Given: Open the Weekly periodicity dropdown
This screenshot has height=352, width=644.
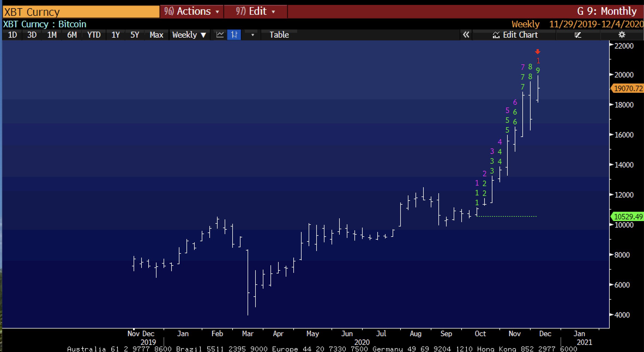Looking at the screenshot, I should coord(189,35).
